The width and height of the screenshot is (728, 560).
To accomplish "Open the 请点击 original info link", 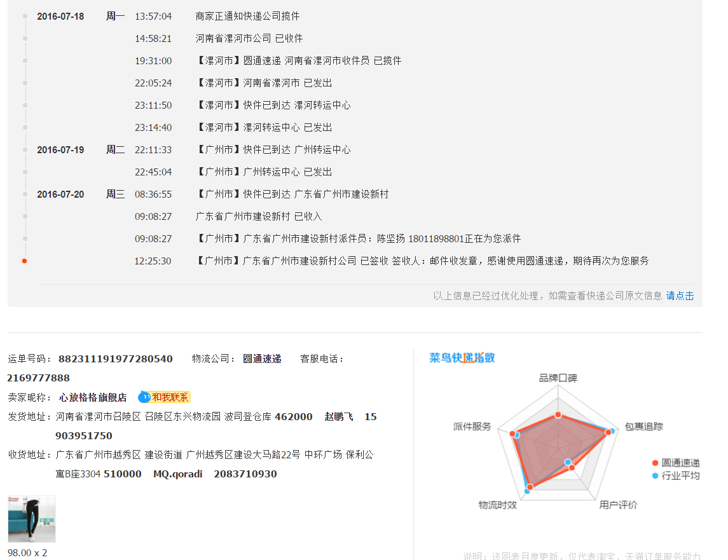I will (680, 296).
